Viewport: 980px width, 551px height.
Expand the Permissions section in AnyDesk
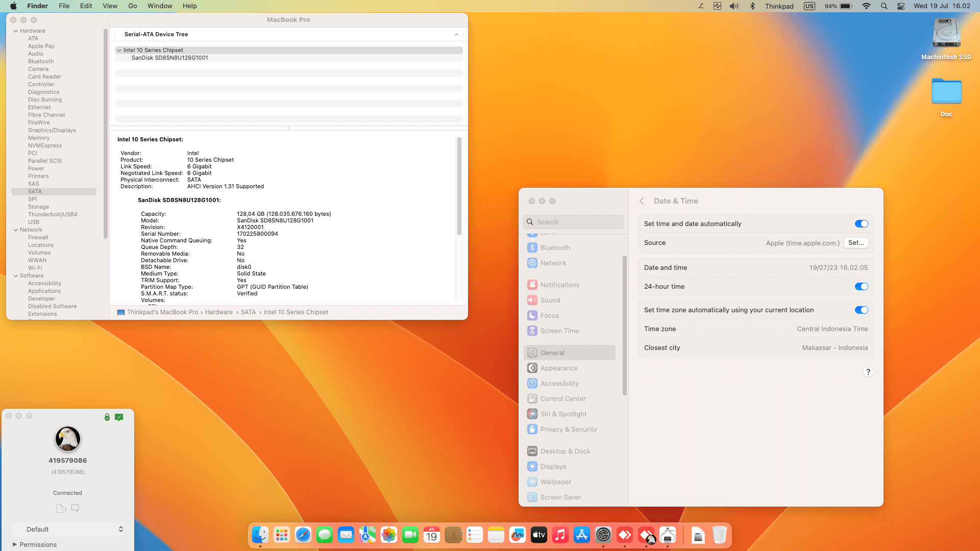pyautogui.click(x=15, y=544)
